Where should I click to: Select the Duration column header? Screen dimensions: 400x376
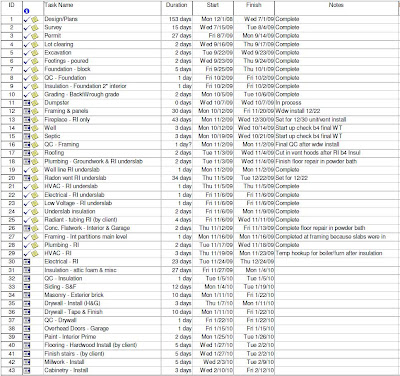(177, 8)
